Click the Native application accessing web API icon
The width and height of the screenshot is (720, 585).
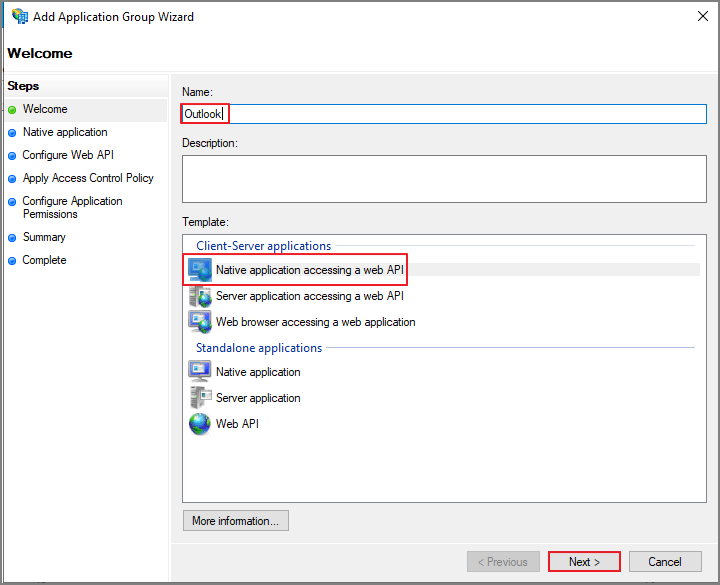(x=200, y=270)
